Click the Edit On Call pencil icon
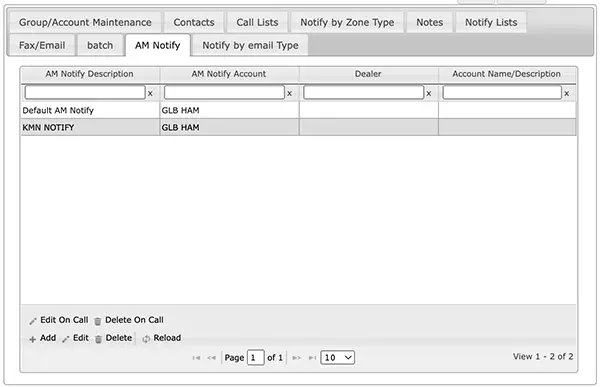 [33, 321]
